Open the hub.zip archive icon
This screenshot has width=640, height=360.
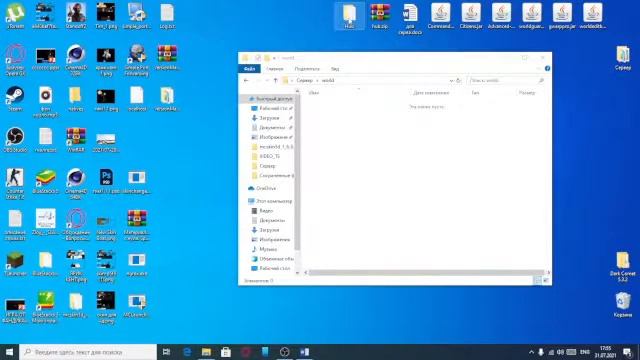click(380, 16)
